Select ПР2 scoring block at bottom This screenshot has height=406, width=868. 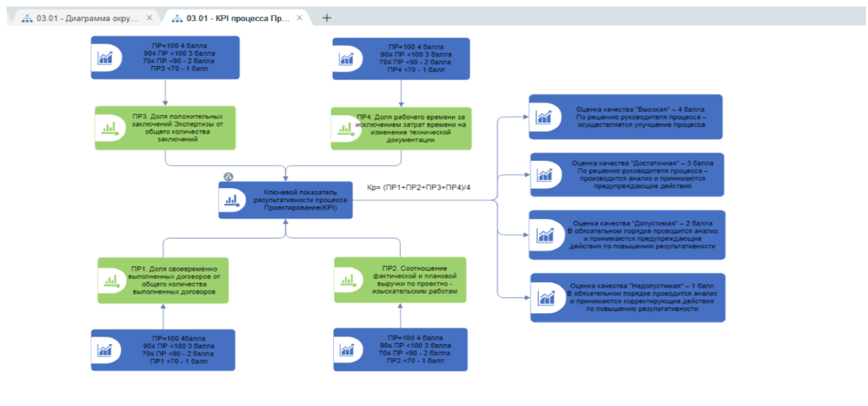pyautogui.click(x=414, y=350)
